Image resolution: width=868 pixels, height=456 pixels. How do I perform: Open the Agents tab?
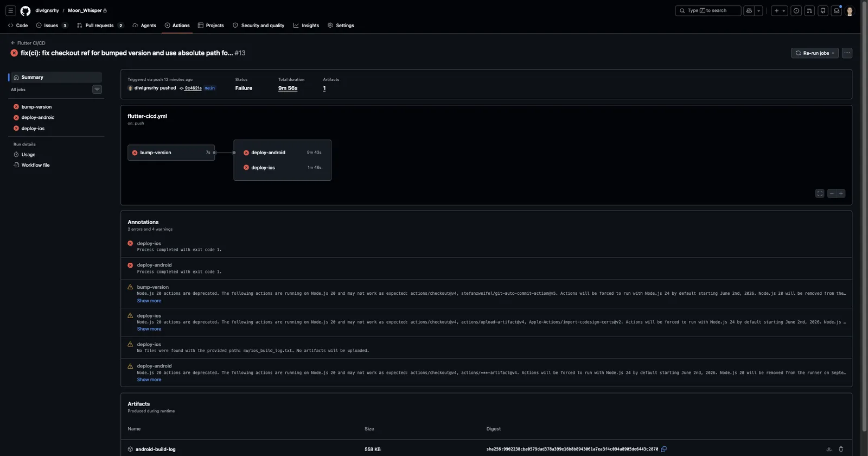[144, 26]
